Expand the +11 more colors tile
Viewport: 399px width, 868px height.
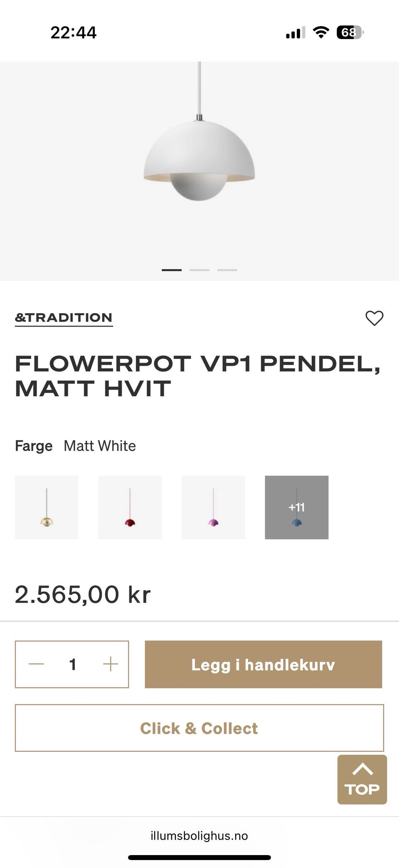click(x=296, y=507)
